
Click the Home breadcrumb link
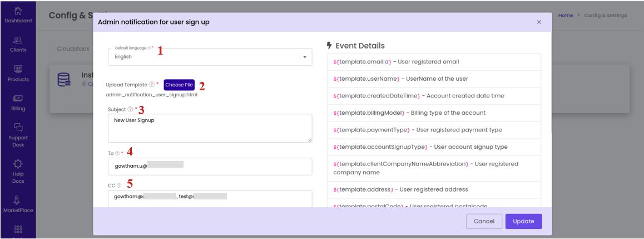566,15
